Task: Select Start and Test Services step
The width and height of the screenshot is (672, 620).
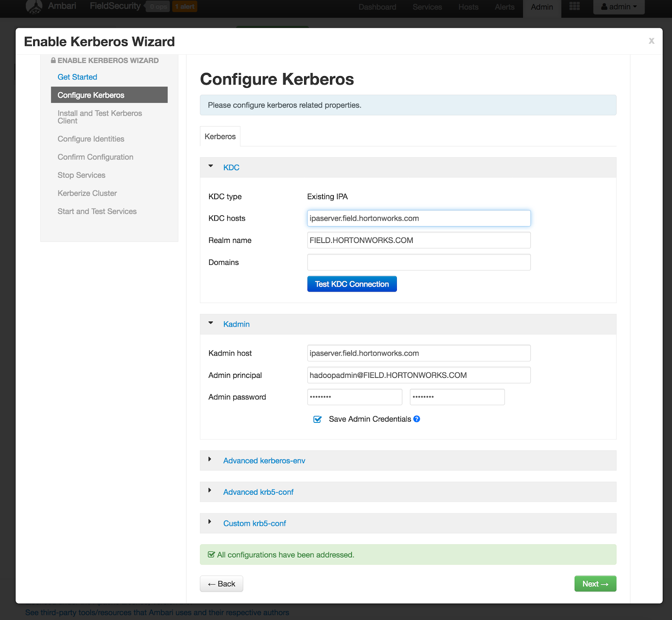Action: (x=97, y=211)
